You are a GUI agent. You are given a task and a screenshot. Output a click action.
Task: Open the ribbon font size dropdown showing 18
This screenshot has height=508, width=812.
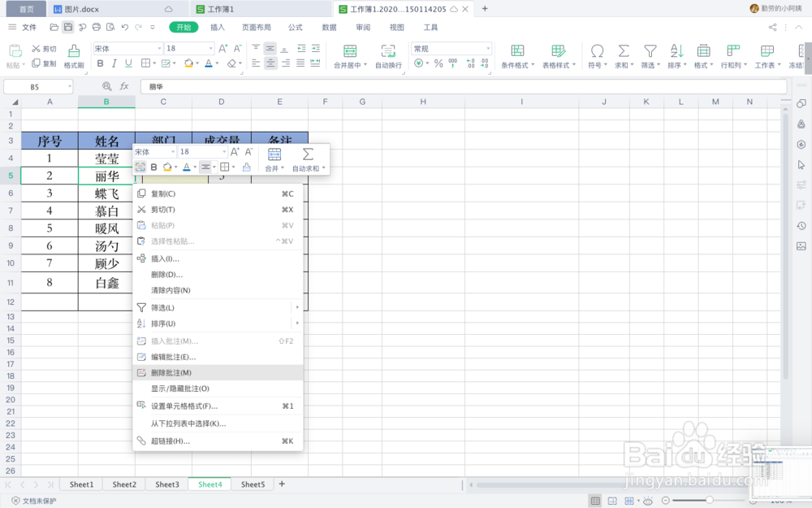[211, 49]
